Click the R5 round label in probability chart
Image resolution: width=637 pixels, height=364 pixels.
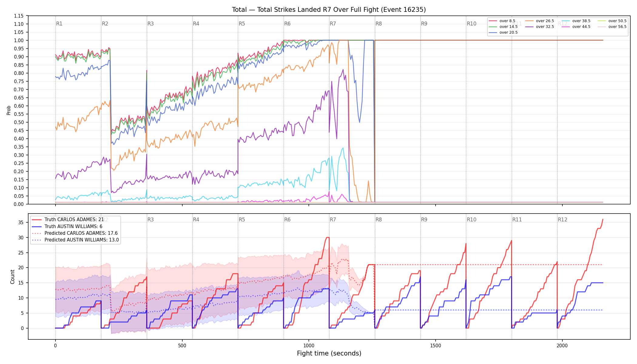[x=242, y=24]
